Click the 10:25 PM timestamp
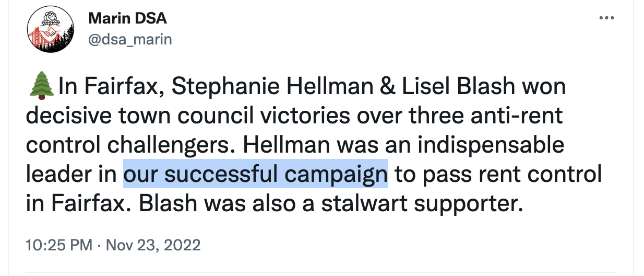Viewport: 644px width, 276px height. click(59, 245)
